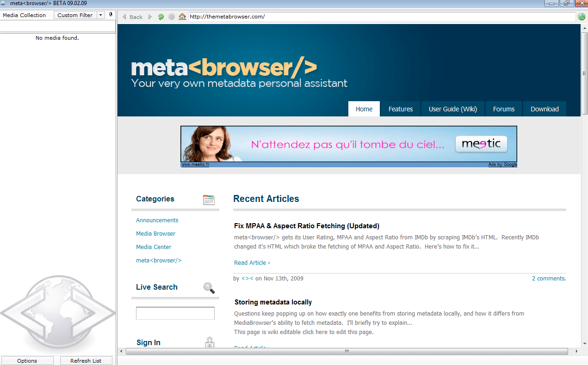Stop loading with the gray stop icon
588x365 pixels.
tap(172, 17)
